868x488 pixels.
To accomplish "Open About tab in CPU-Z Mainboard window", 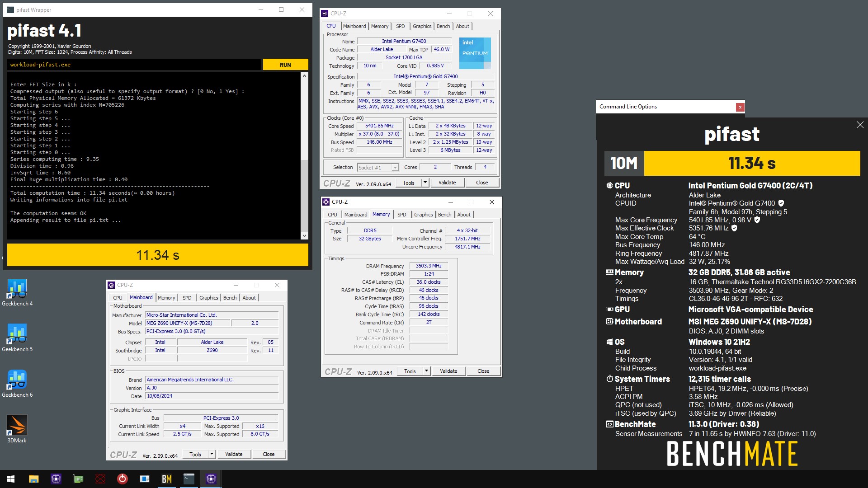I will point(249,298).
